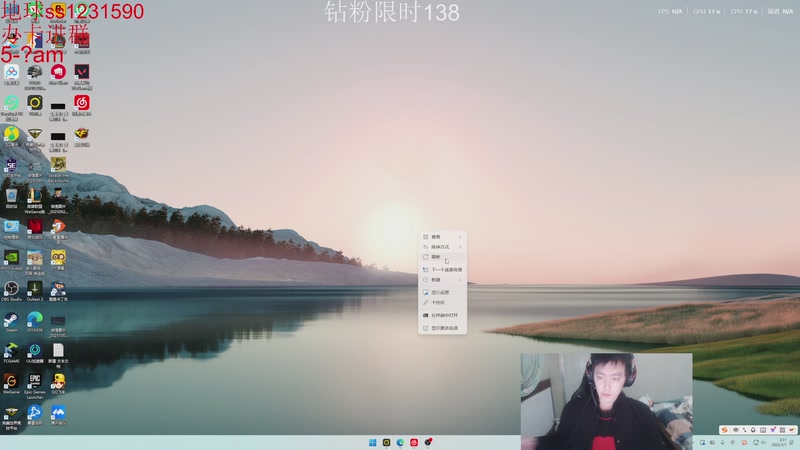This screenshot has width=800, height=450.
Task: Launch OBS Studio from the desktop
Action: [x=11, y=289]
